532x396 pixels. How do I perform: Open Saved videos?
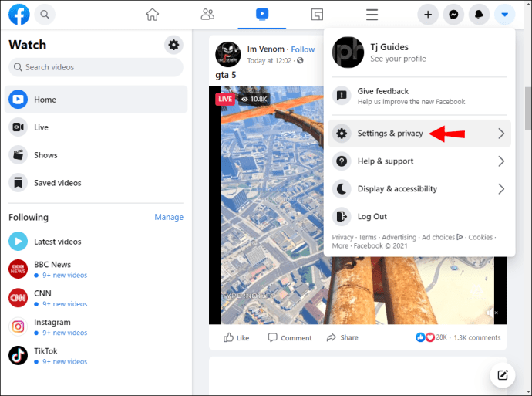(96, 183)
